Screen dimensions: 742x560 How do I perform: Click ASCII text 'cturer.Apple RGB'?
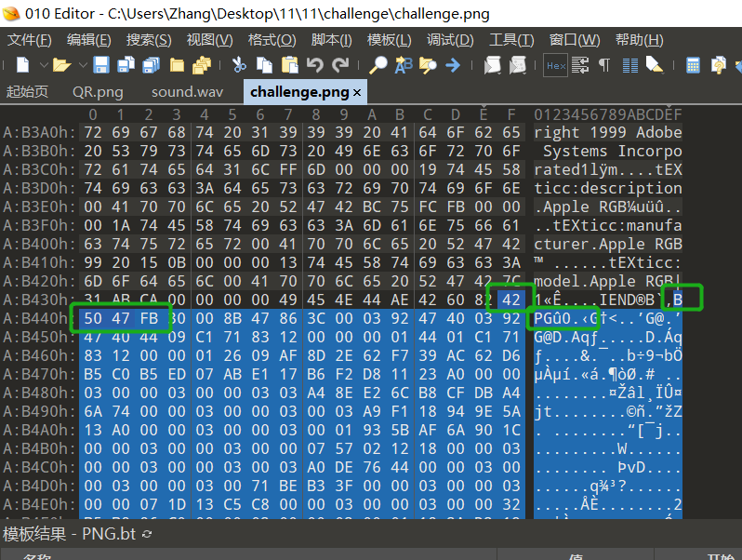[608, 245]
